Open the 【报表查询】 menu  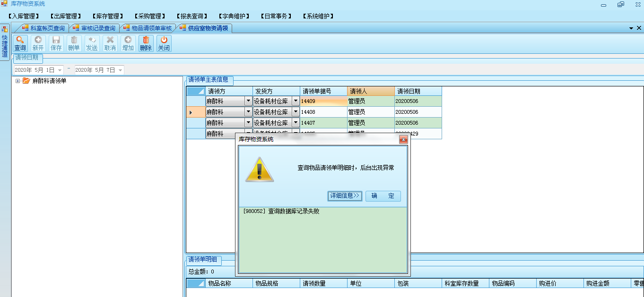click(192, 16)
